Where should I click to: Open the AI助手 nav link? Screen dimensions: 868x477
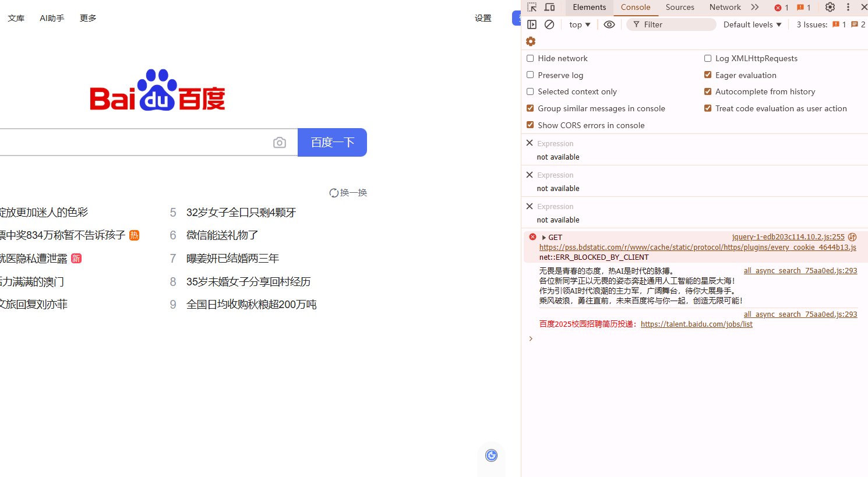(52, 18)
